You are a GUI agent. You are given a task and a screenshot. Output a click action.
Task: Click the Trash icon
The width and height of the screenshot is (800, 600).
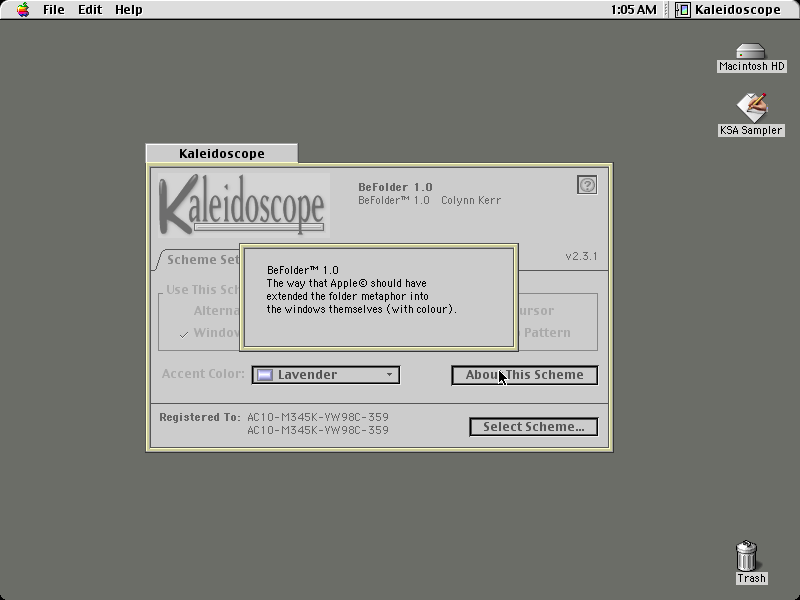(746, 556)
